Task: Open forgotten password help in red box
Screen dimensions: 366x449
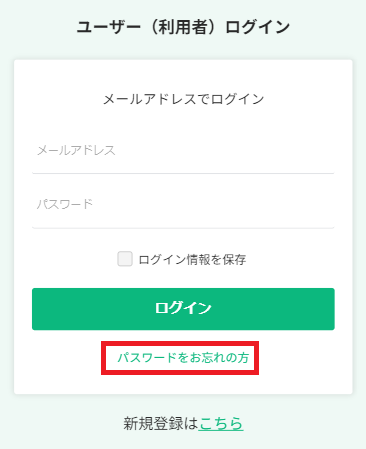Action: (183, 358)
